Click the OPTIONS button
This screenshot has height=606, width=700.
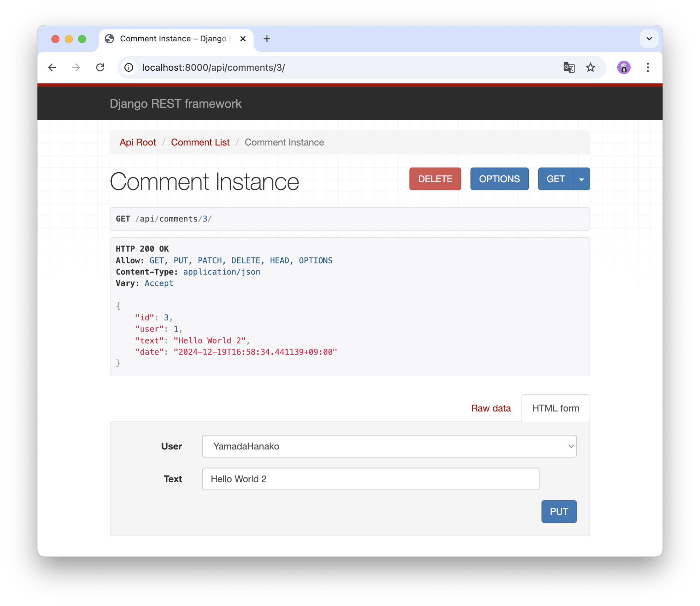[x=499, y=179]
